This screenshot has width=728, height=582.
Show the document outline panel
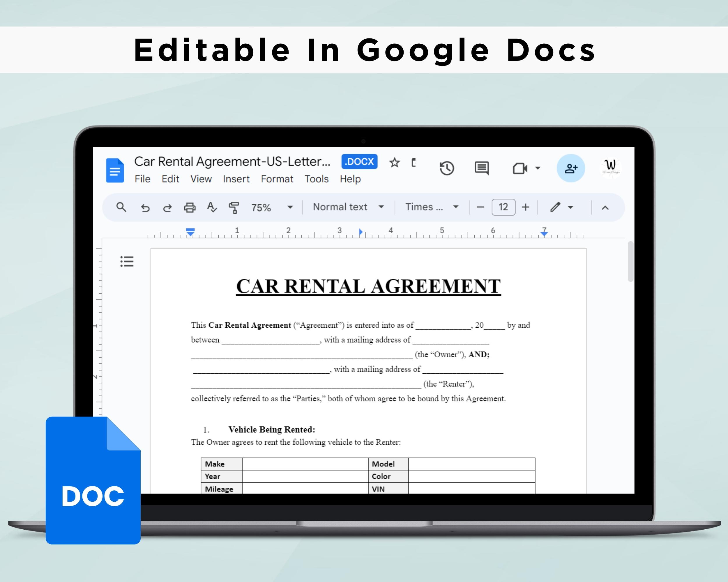click(127, 262)
